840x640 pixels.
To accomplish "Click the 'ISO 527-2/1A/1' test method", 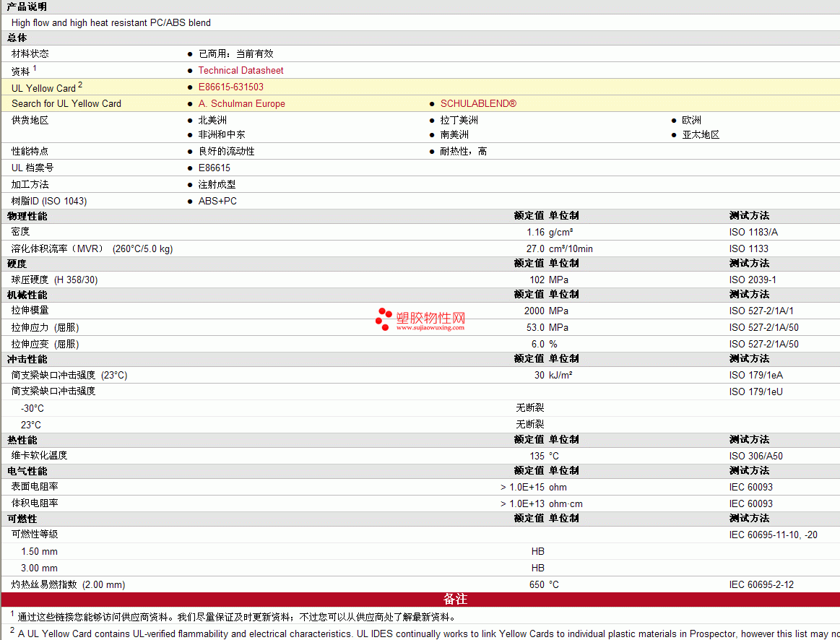I will point(761,311).
